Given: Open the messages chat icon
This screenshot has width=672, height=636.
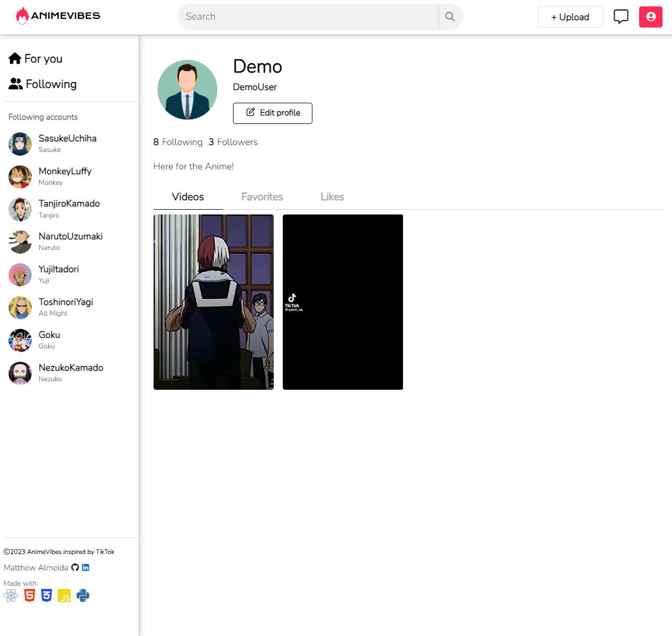Looking at the screenshot, I should 621,17.
